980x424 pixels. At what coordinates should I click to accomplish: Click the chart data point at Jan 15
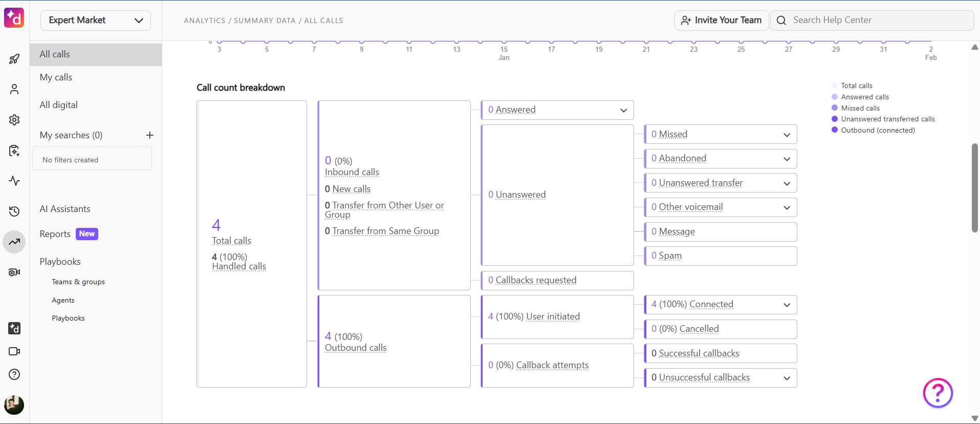click(x=504, y=41)
